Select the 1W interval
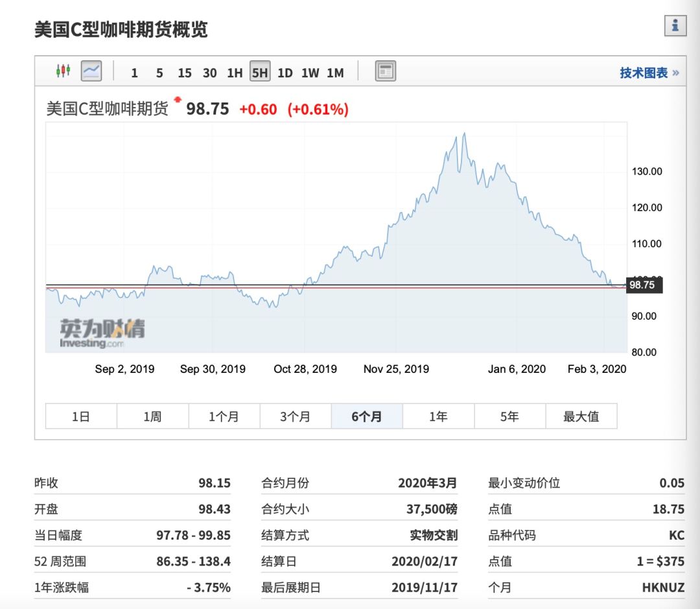700x609 pixels. [x=310, y=73]
